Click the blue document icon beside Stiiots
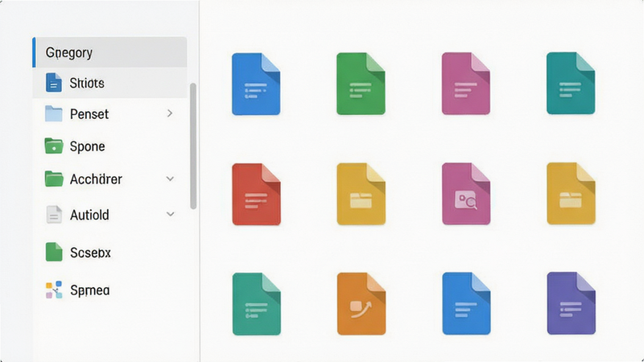 (x=53, y=83)
